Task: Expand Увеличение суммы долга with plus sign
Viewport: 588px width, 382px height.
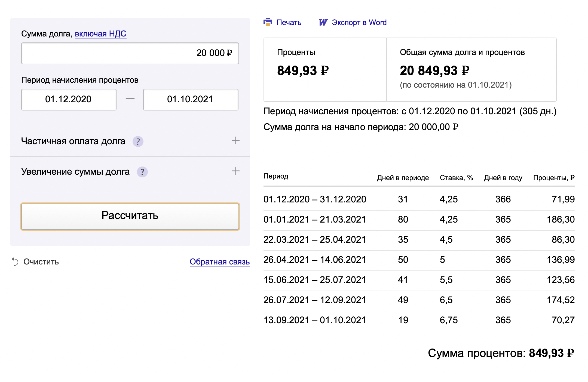Action: (x=235, y=171)
